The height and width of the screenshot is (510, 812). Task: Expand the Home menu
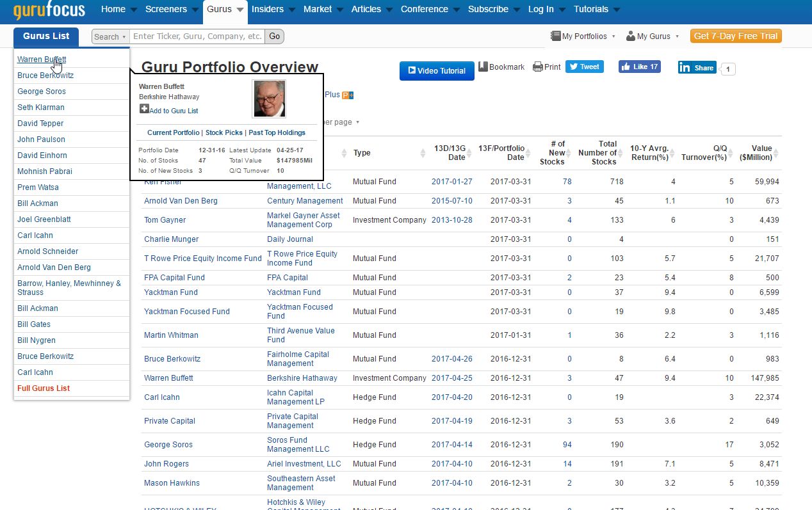119,10
